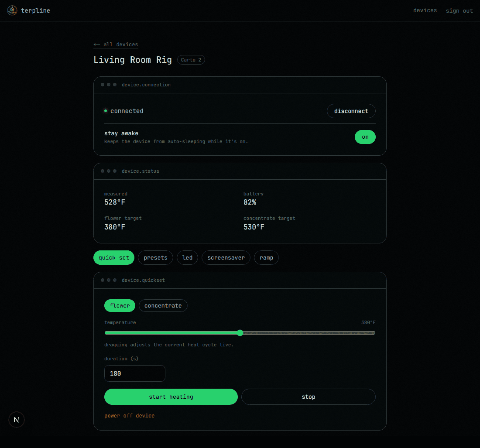Screen dimensions: 480x448
Task: Click the power off device link
Action: pos(130,416)
